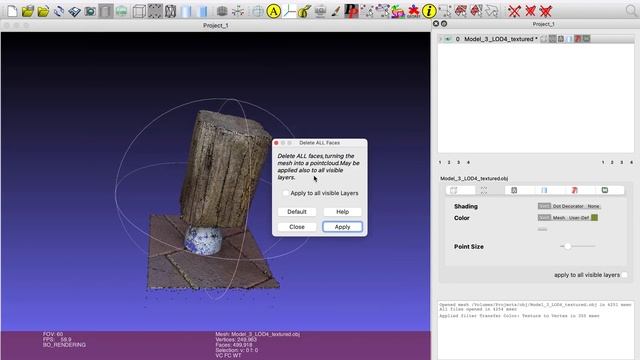This screenshot has height=360, width=640.
Task: Click the first yellow open-folder icon
Action: [27, 11]
